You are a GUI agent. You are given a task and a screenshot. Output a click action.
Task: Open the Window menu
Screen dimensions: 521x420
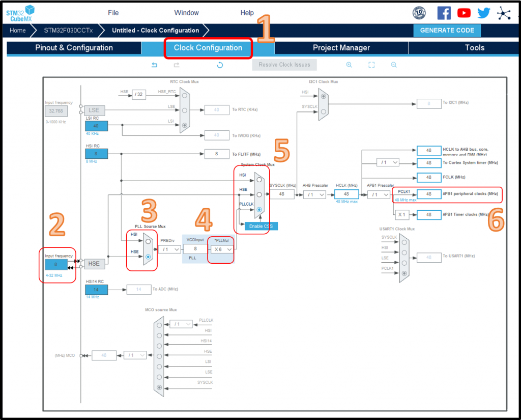tap(186, 13)
